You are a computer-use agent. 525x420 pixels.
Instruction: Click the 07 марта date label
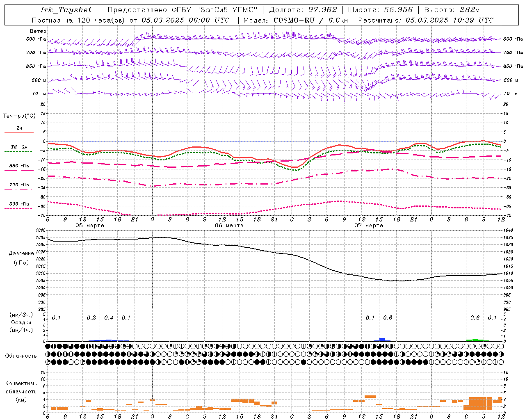[369, 226]
